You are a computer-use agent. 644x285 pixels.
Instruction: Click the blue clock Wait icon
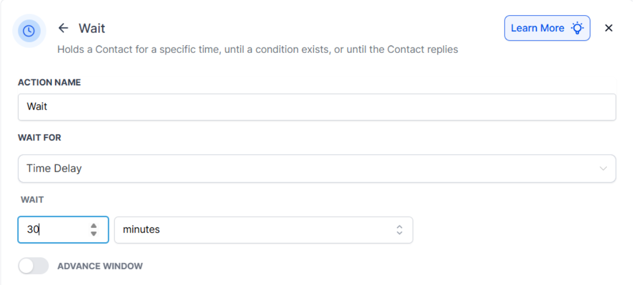coord(29,31)
